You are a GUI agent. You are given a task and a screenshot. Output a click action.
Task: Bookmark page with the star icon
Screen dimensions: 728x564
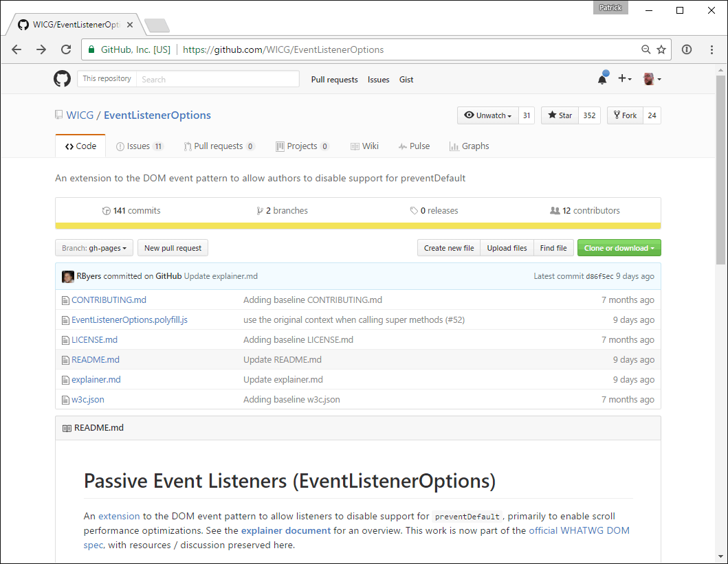coord(661,49)
